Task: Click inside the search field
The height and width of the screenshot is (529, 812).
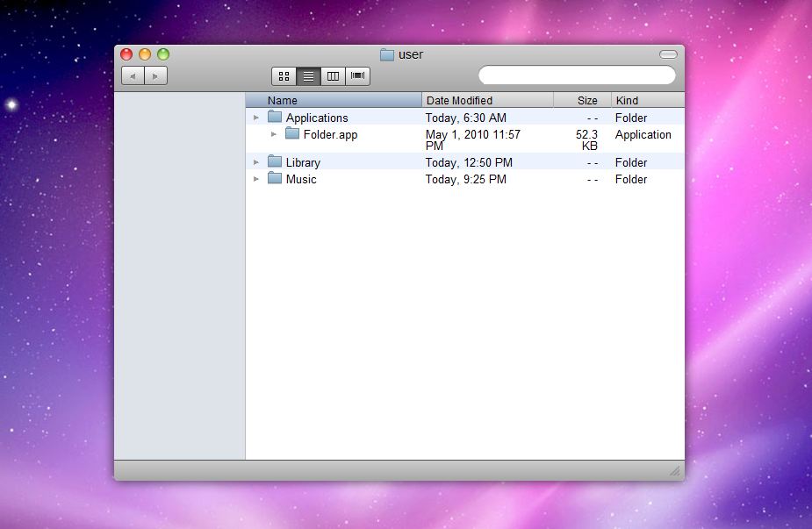Action: click(x=576, y=75)
